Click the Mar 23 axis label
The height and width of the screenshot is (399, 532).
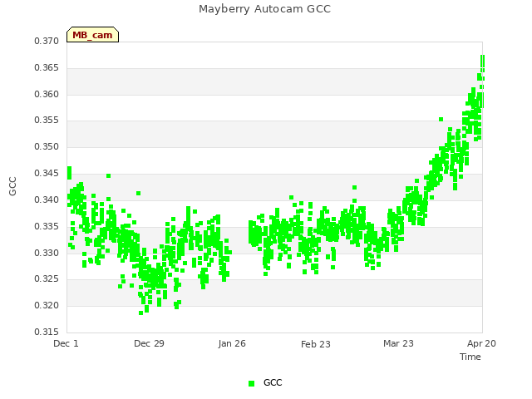398,343
